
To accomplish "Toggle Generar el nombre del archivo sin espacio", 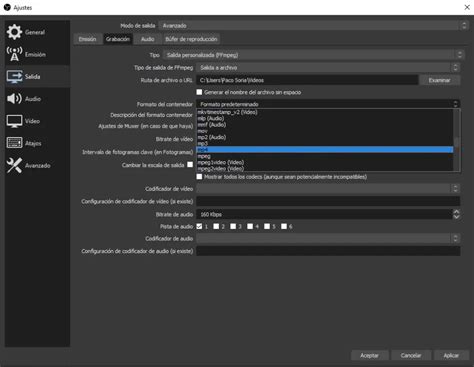I will coord(199,92).
